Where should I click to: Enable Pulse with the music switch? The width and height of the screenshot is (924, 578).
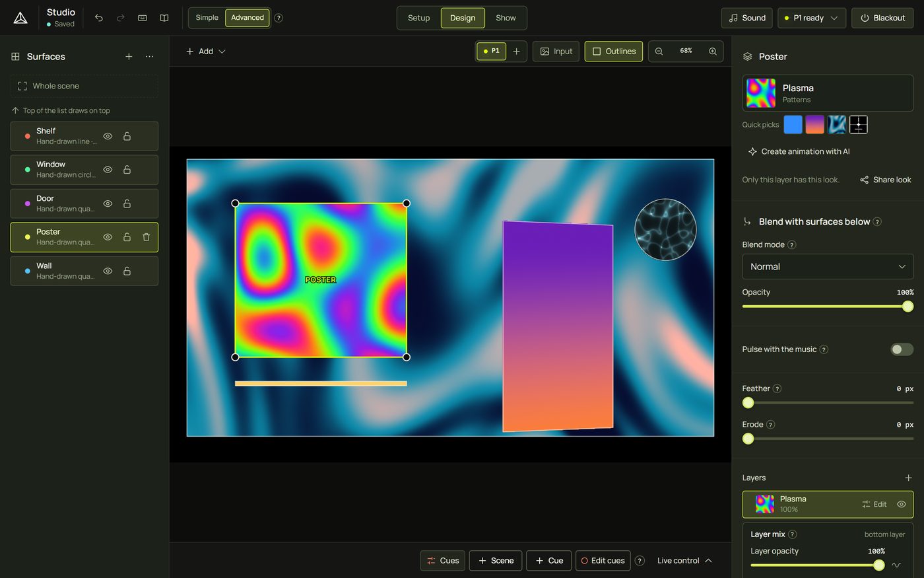tap(902, 349)
